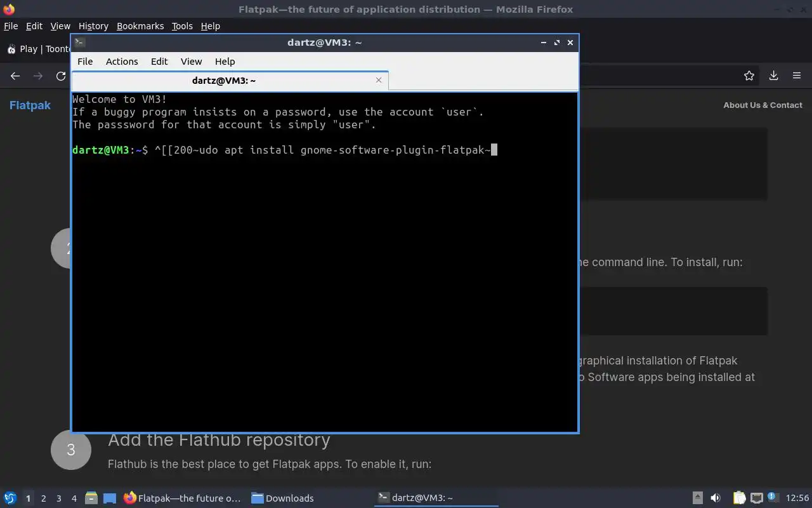Click the terminal command line text
This screenshot has width=812, height=508.
point(322,150)
